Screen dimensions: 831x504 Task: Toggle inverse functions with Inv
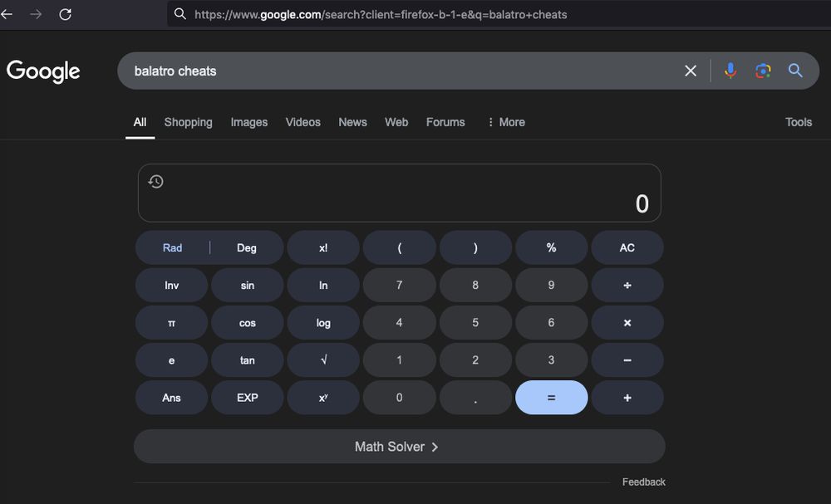(172, 286)
